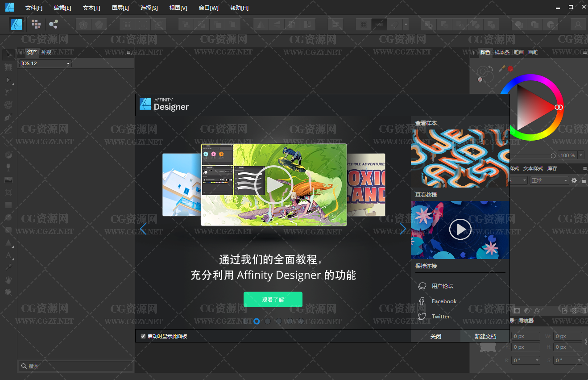588x380 pixels.
Task: Select the Move tool in left toolbar
Action: point(8,55)
